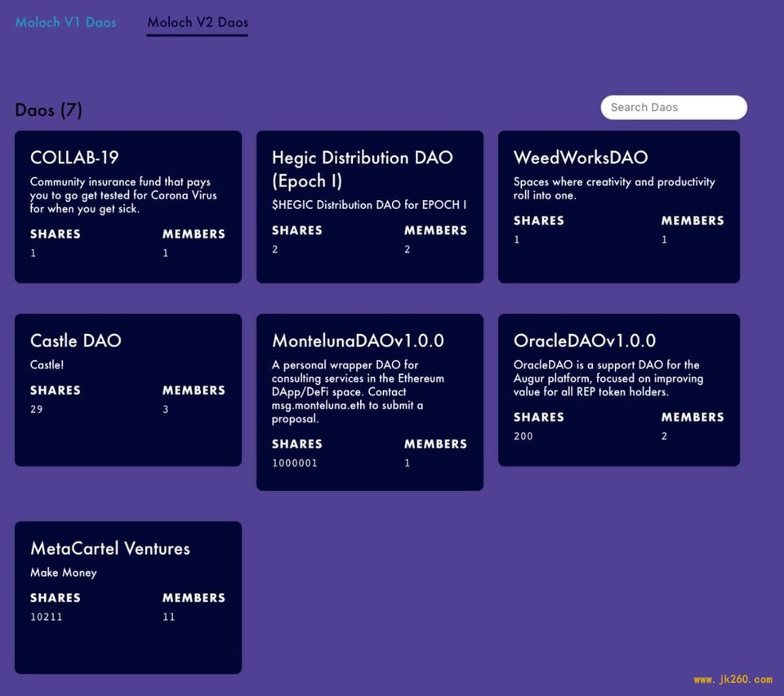Click the 1000001 shares value in Monteluna
The width and height of the screenshot is (784, 696).
pos(295,463)
